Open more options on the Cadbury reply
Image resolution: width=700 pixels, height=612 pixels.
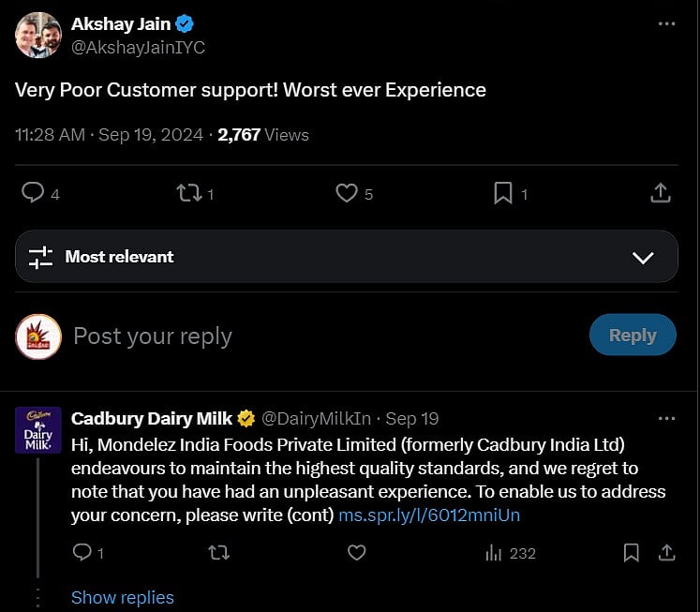666,418
